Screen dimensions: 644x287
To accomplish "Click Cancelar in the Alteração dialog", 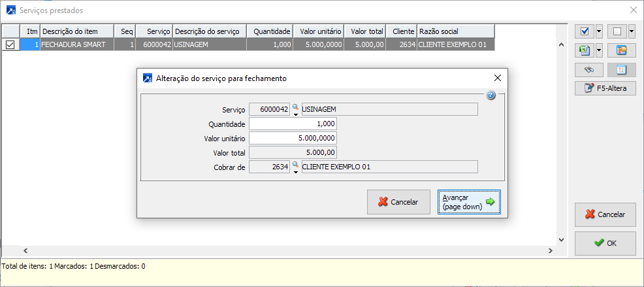I will [x=398, y=202].
